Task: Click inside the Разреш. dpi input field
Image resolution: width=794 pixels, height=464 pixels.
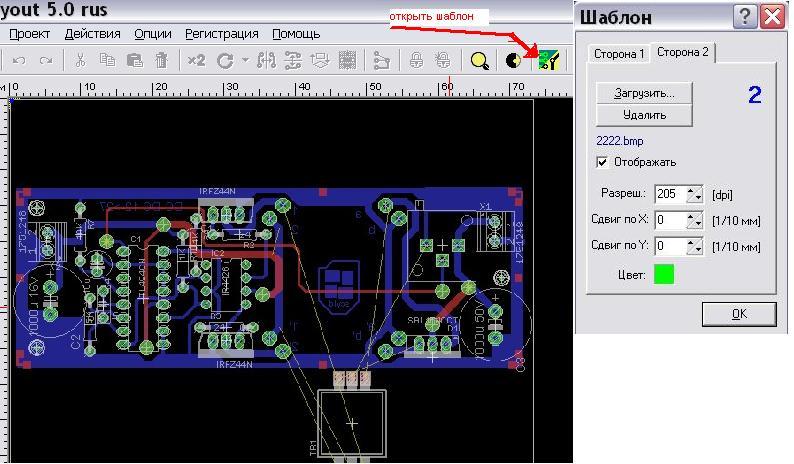Action: 670,194
